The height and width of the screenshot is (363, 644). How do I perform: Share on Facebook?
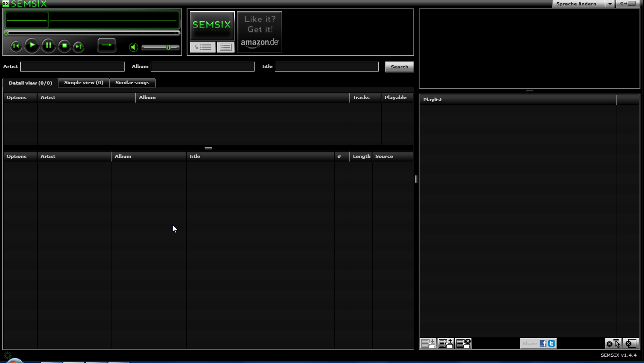[x=543, y=343]
